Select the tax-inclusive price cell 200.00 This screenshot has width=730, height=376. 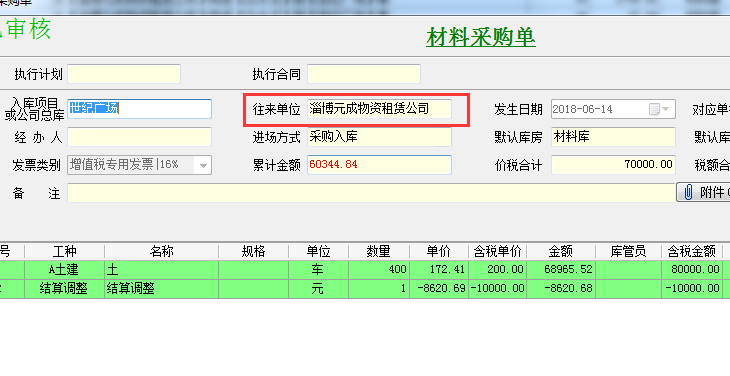pyautogui.click(x=497, y=269)
